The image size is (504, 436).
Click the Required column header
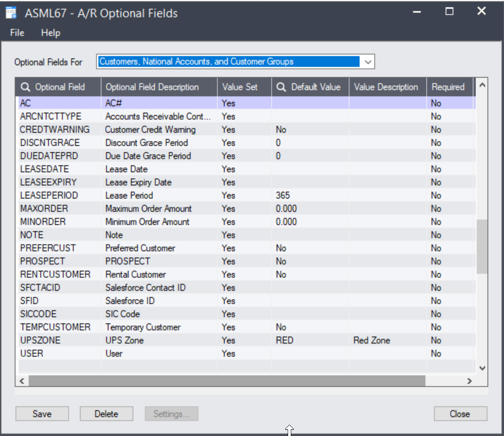[x=448, y=87]
